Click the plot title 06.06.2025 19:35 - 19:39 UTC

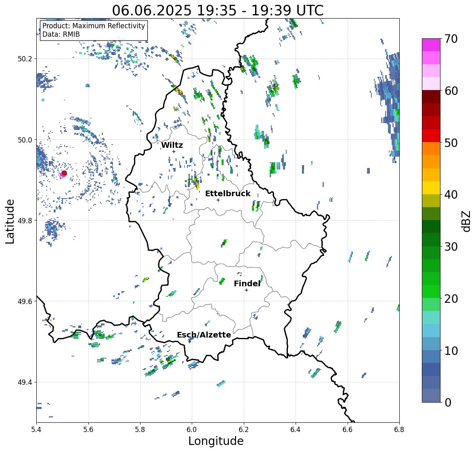[218, 10]
